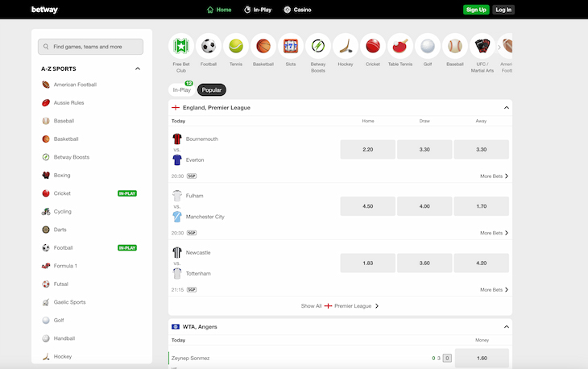The width and height of the screenshot is (588, 369).
Task: Open the Free Bet Club icon
Action: (181, 46)
